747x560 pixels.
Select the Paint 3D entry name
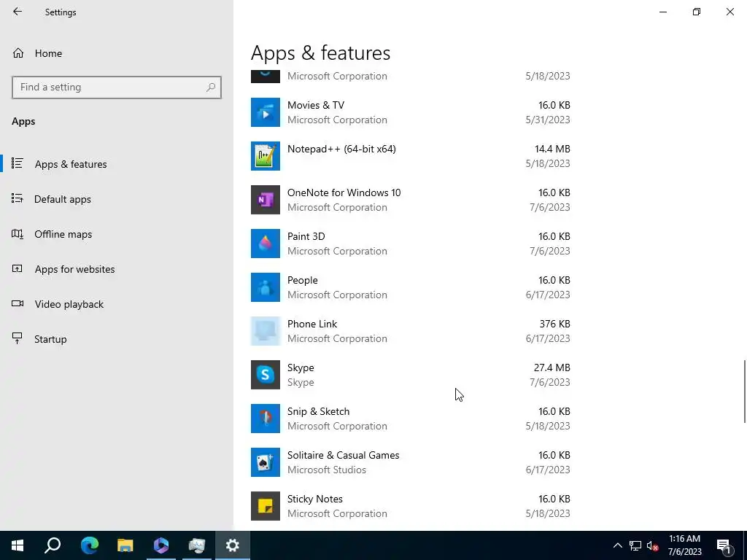point(306,237)
